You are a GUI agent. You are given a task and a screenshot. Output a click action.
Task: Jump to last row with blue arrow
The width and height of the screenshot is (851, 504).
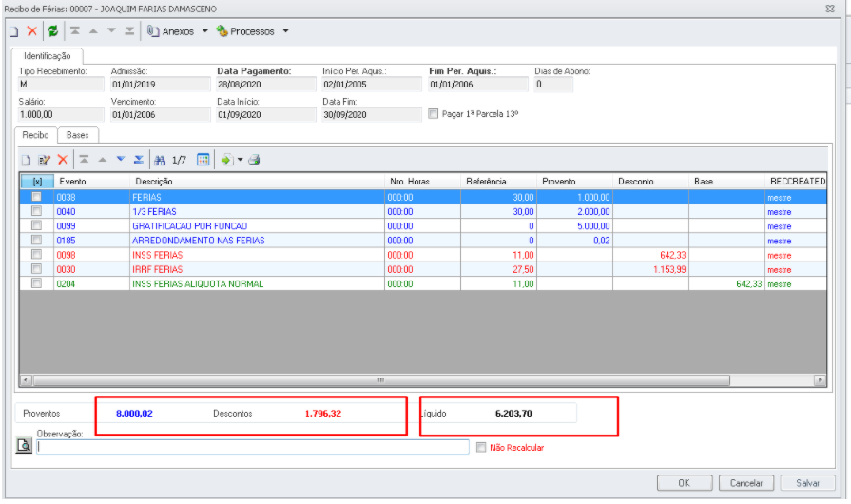point(139,160)
